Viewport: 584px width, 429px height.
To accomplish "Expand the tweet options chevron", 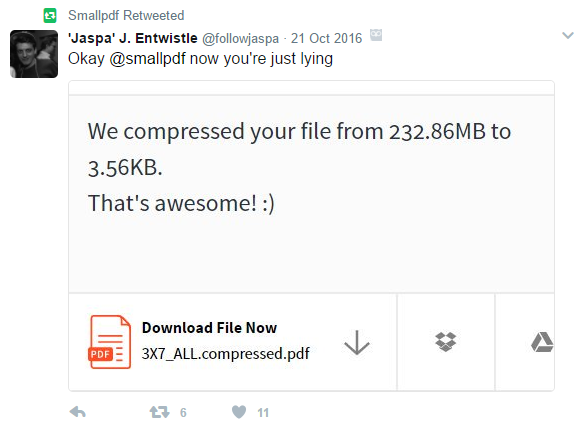I will (x=568, y=35).
